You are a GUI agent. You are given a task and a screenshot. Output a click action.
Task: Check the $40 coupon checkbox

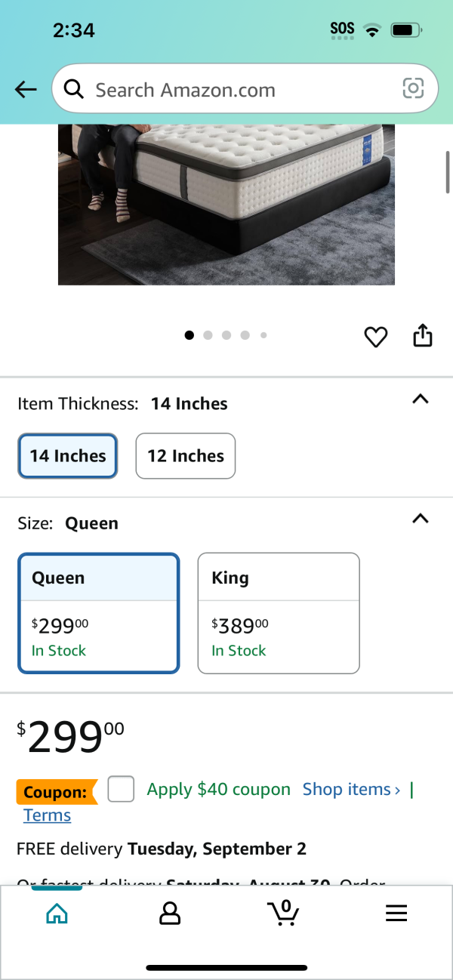[121, 789]
